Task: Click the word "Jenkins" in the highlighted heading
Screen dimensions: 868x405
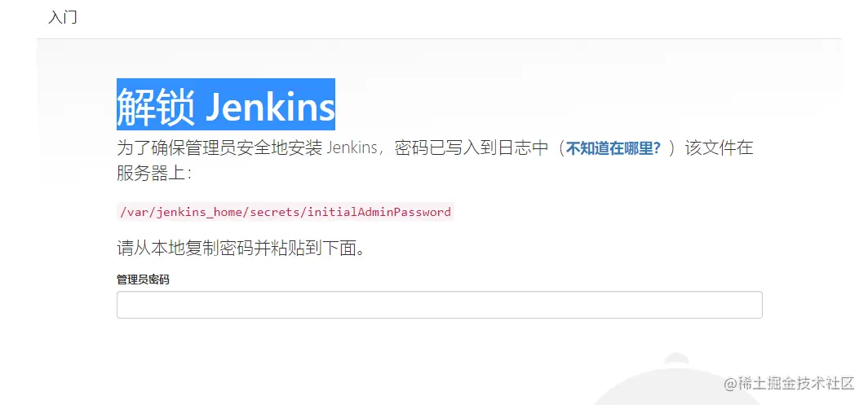Action: pos(270,106)
